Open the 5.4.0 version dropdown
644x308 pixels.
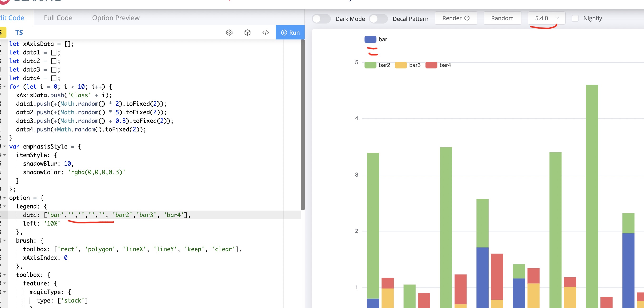click(546, 18)
